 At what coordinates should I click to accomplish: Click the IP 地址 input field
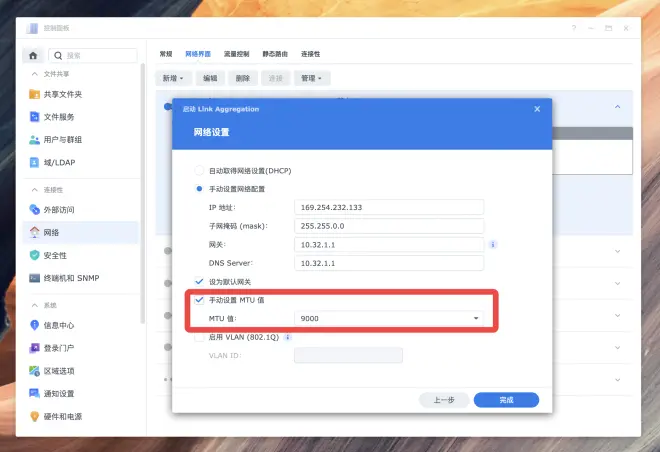(389, 207)
